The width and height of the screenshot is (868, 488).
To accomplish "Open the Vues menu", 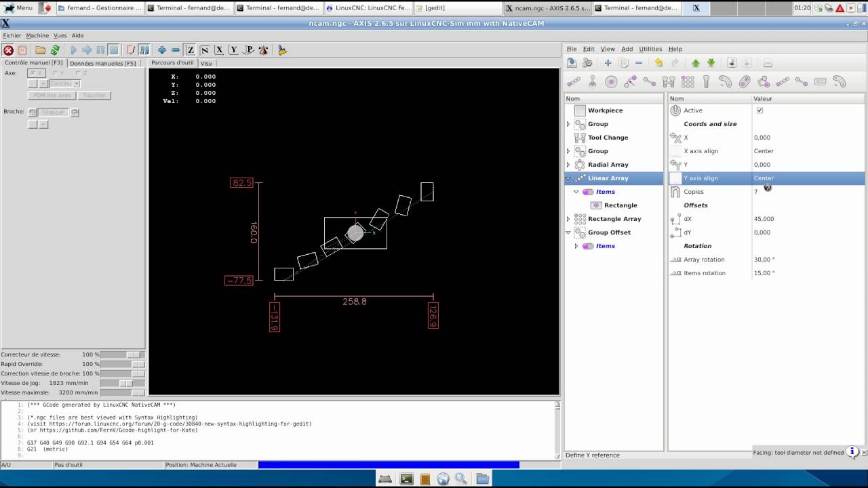I will [60, 35].
